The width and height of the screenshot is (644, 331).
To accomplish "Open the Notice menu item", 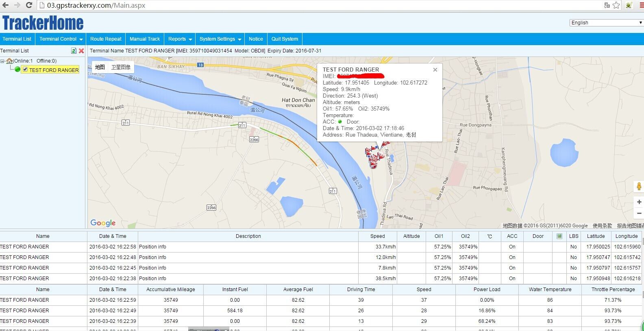I will click(x=256, y=39).
